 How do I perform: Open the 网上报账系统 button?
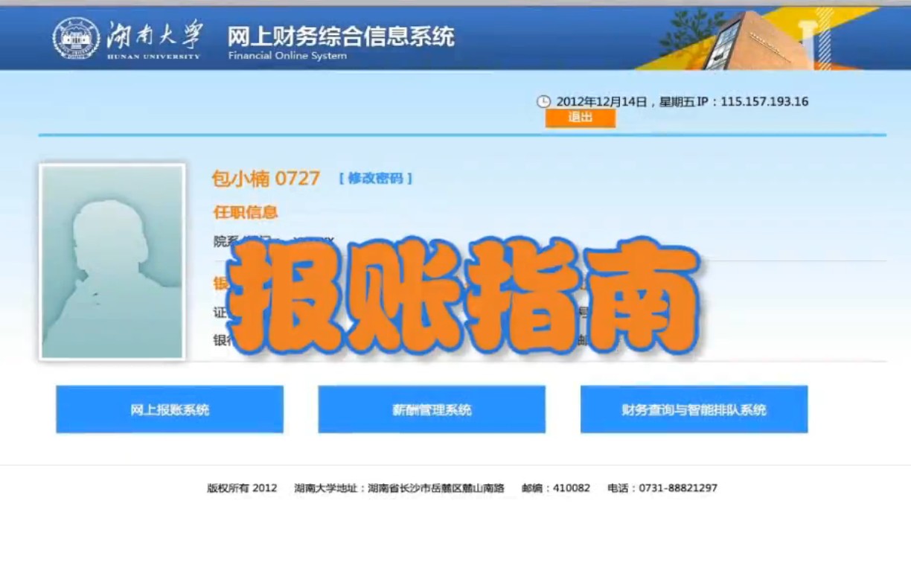pyautogui.click(x=170, y=409)
